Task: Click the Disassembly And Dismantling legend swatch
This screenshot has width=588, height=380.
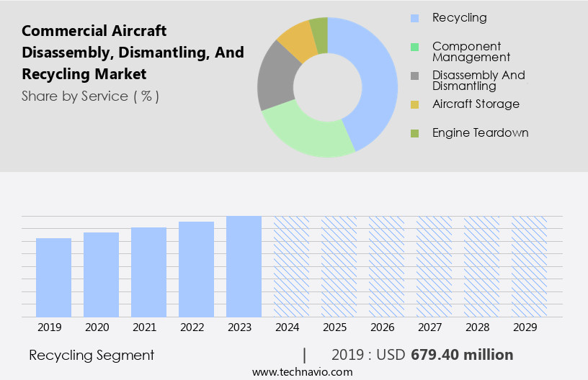Action: pyautogui.click(x=414, y=76)
